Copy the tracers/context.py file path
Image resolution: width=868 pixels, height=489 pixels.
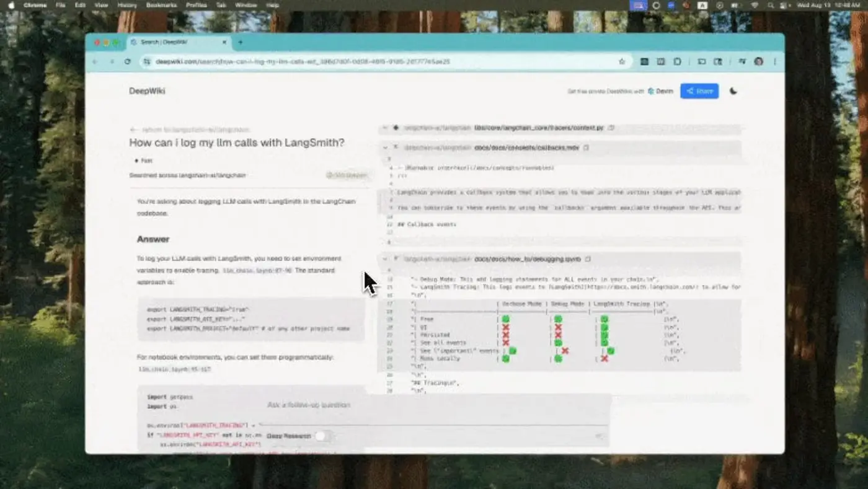pos(611,128)
